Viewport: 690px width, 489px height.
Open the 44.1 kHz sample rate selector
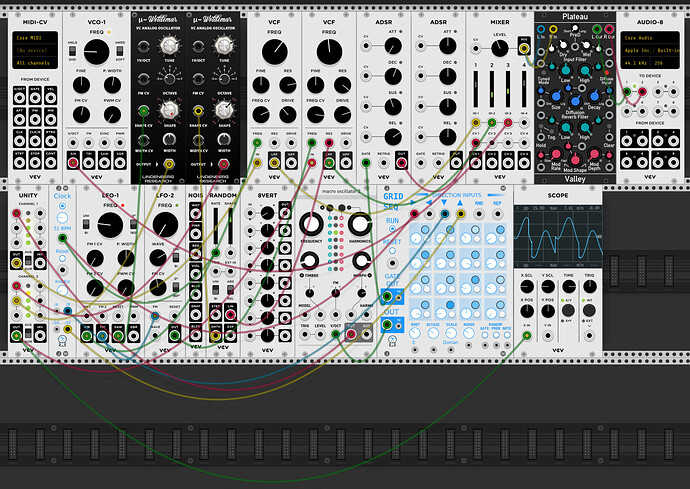coord(636,63)
